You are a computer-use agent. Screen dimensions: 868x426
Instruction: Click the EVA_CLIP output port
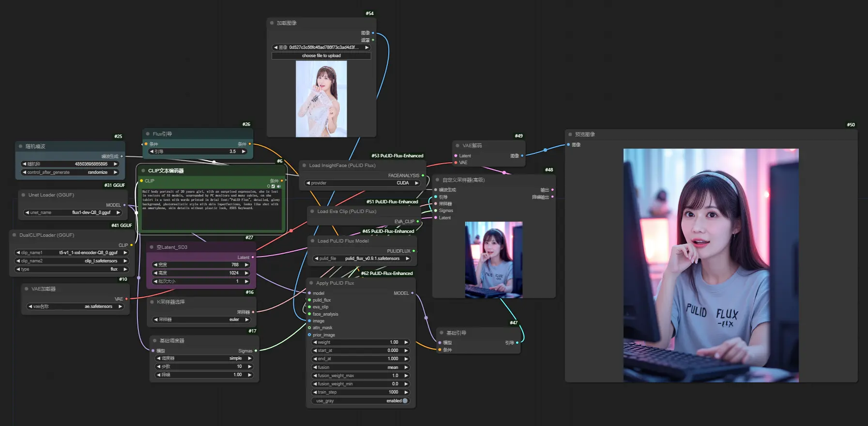(418, 222)
